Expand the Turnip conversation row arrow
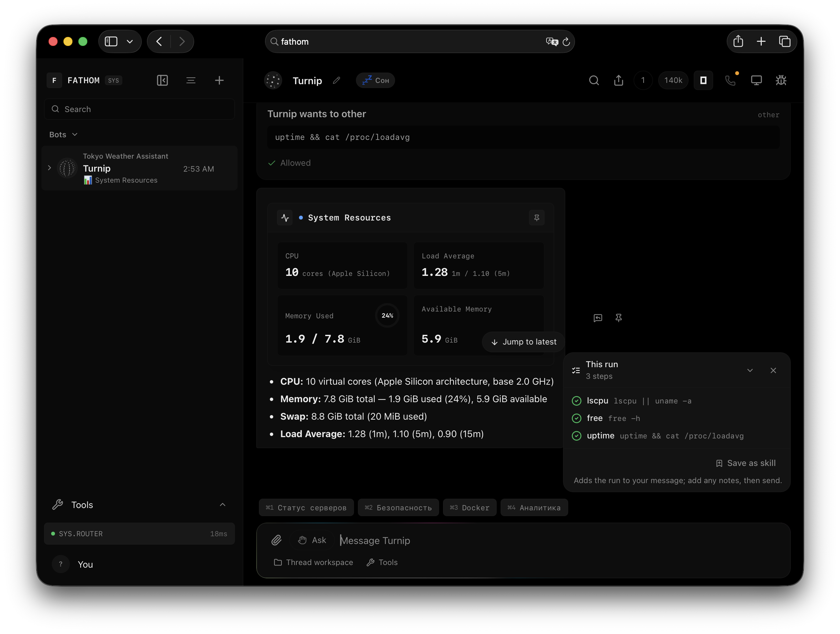The height and width of the screenshot is (634, 840). coord(50,168)
